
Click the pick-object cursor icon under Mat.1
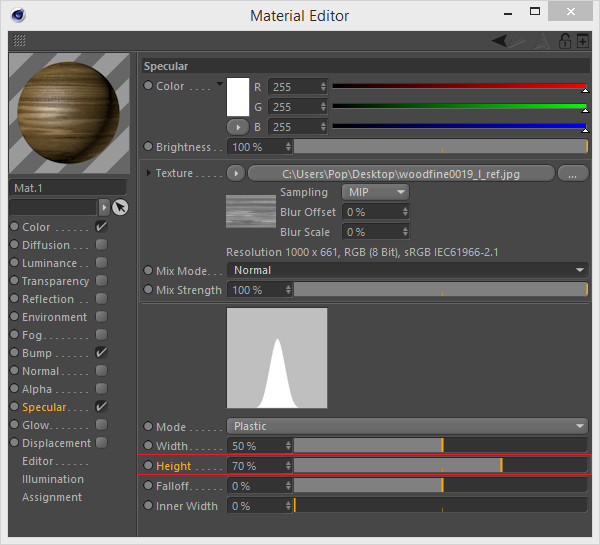pyautogui.click(x=120, y=207)
